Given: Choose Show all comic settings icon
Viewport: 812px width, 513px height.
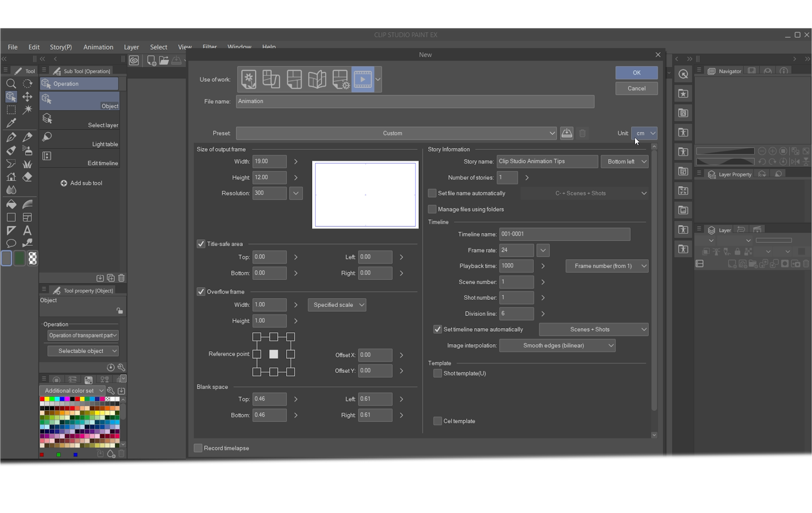Looking at the screenshot, I should (340, 79).
